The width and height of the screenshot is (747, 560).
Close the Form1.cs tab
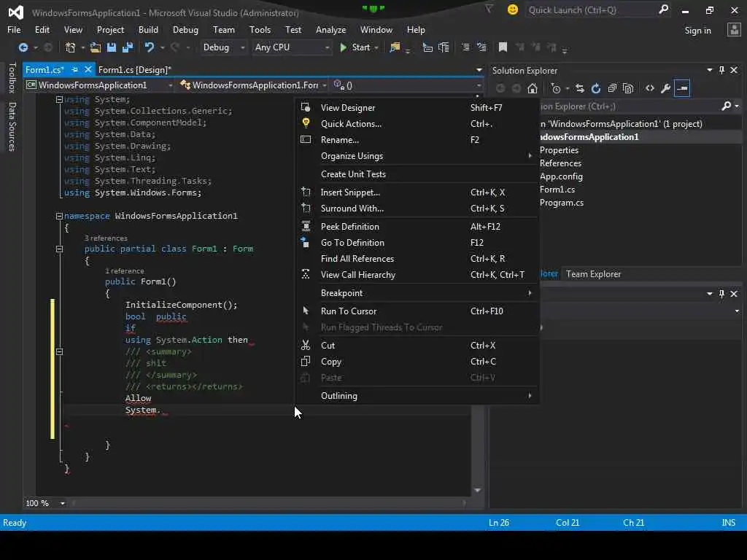tap(88, 69)
